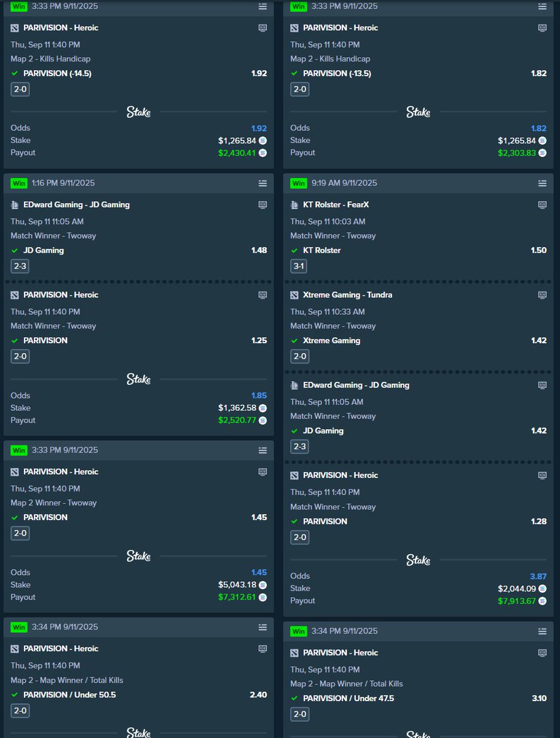
Task: Click the 1:16 PM 9/11/2025 timestamp
Action: click(x=63, y=183)
